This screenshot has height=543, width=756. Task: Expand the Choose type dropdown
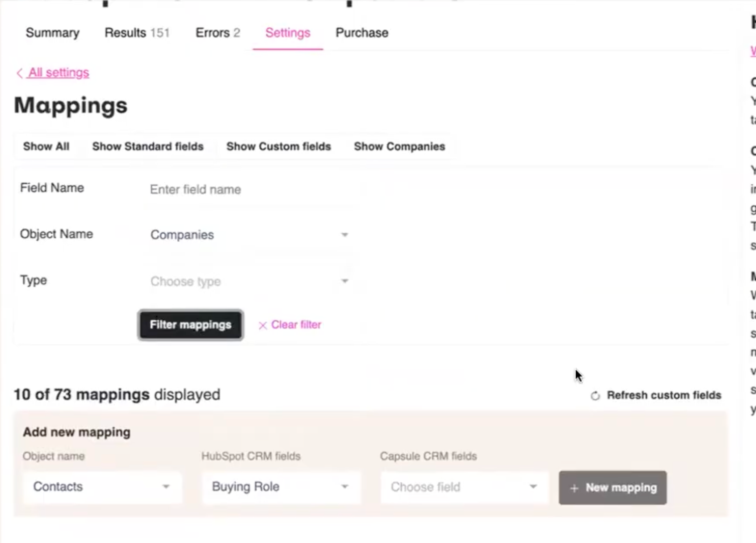click(249, 281)
